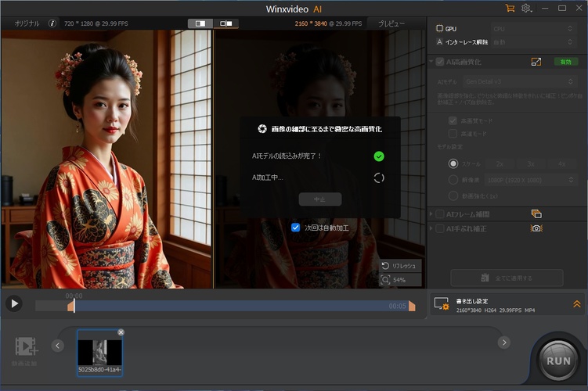
Task: Remove the clip with the X badge
Action: (x=121, y=332)
